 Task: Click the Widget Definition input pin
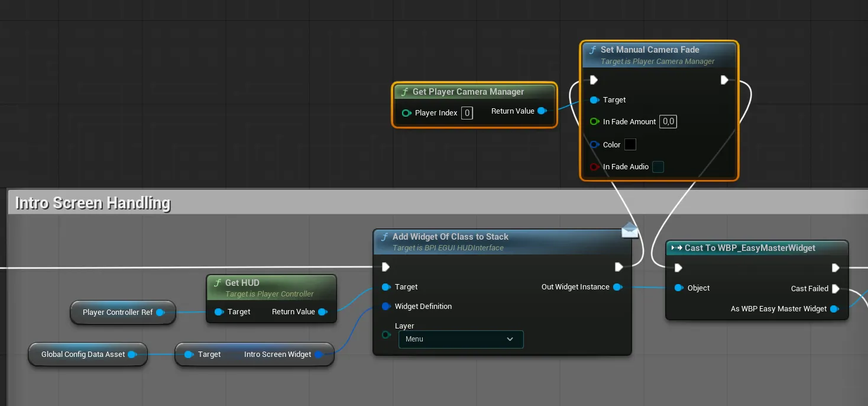click(x=386, y=307)
